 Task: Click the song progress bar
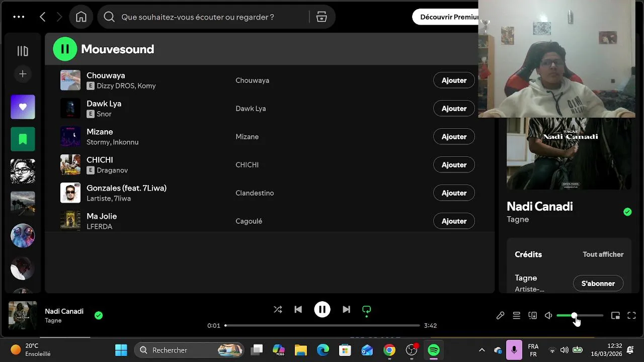(x=322, y=326)
